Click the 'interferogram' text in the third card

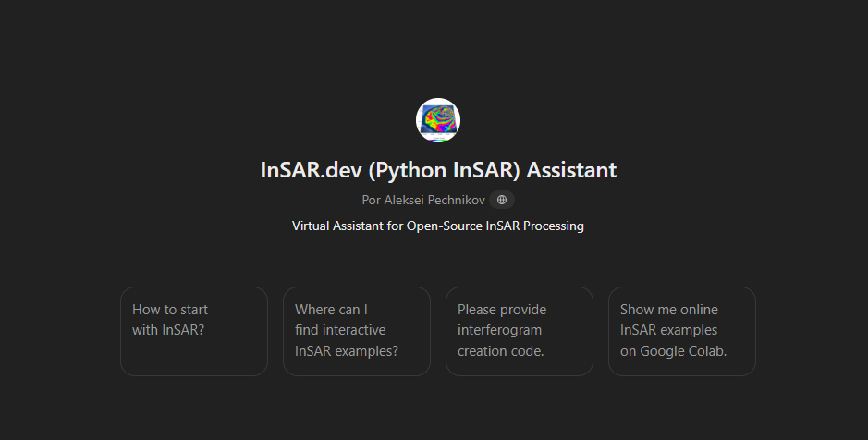coord(499,330)
